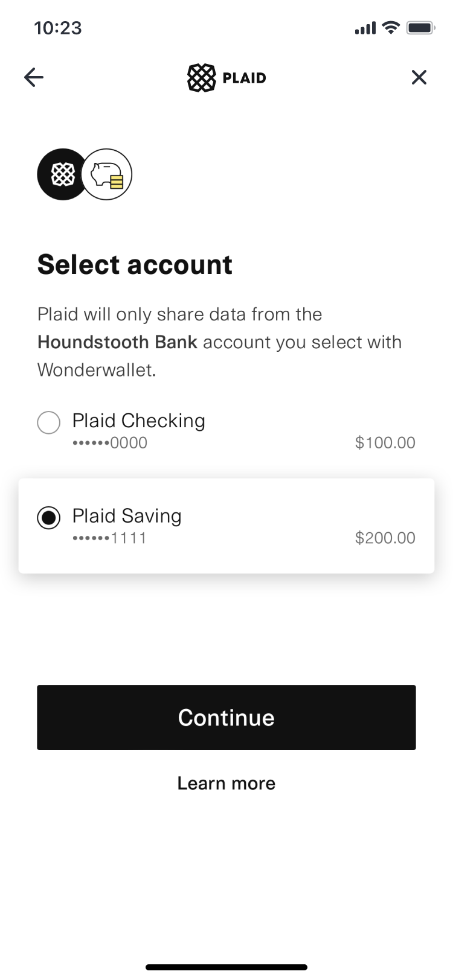
Task: Tap the Select account heading
Action: (135, 265)
